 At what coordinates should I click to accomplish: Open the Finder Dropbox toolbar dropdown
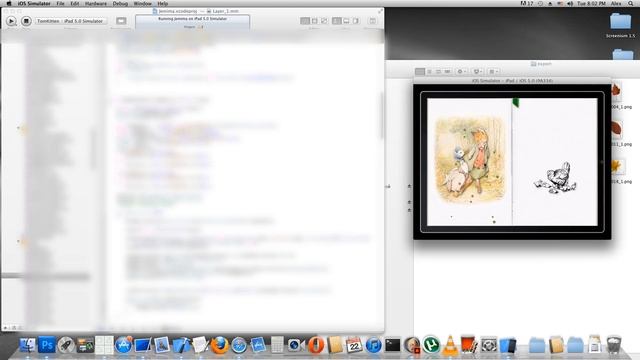tap(478, 71)
